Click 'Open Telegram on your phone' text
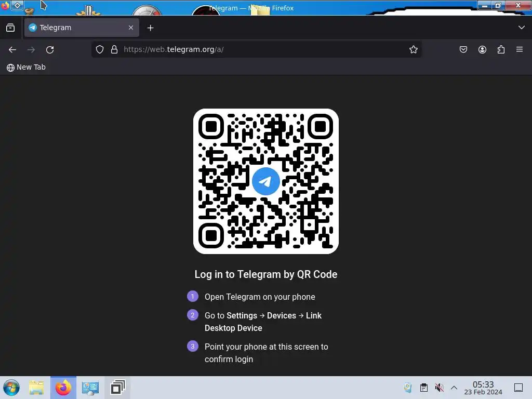The image size is (532, 399). coord(260,297)
